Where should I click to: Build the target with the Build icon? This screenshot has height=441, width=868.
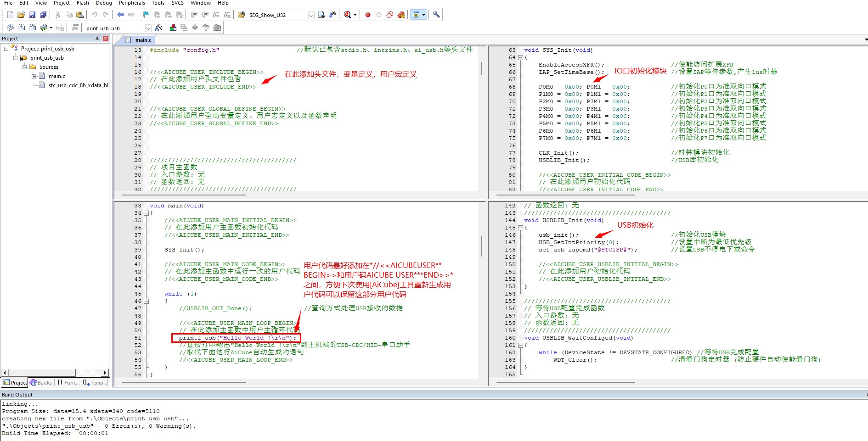[21, 28]
